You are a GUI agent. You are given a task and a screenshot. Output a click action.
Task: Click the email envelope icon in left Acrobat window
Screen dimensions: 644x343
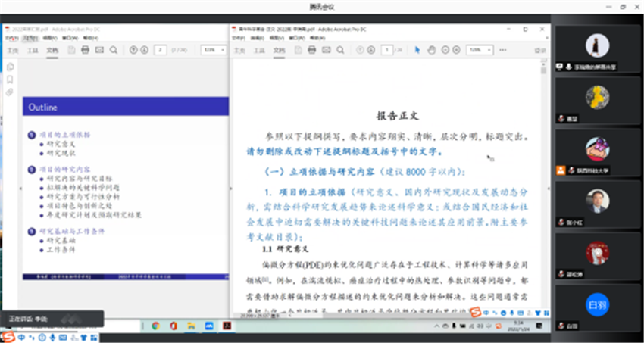tap(98, 50)
